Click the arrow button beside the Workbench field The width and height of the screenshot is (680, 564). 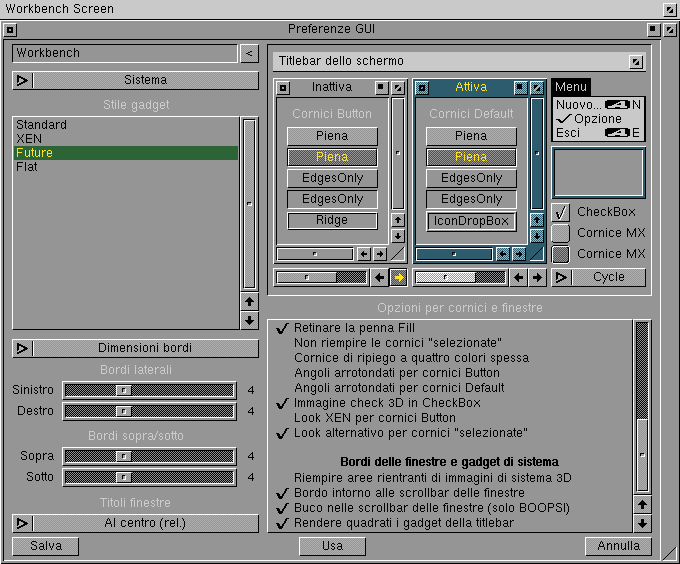[x=249, y=53]
